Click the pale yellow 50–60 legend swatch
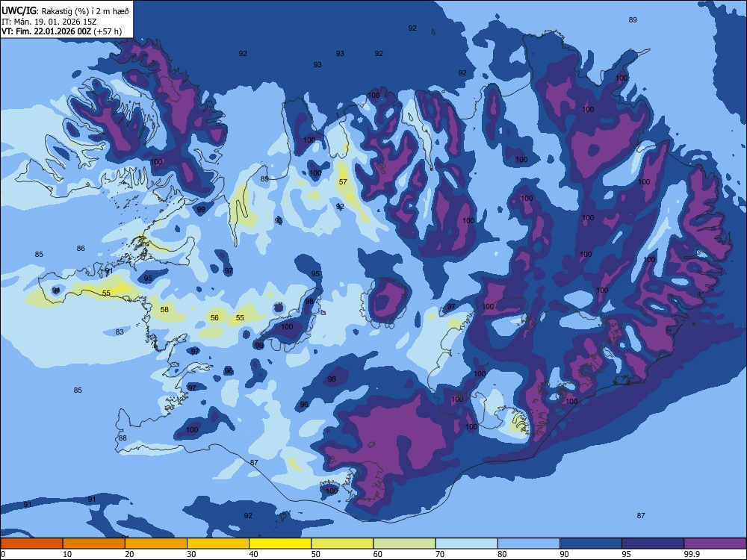The width and height of the screenshot is (747, 560). (342, 544)
